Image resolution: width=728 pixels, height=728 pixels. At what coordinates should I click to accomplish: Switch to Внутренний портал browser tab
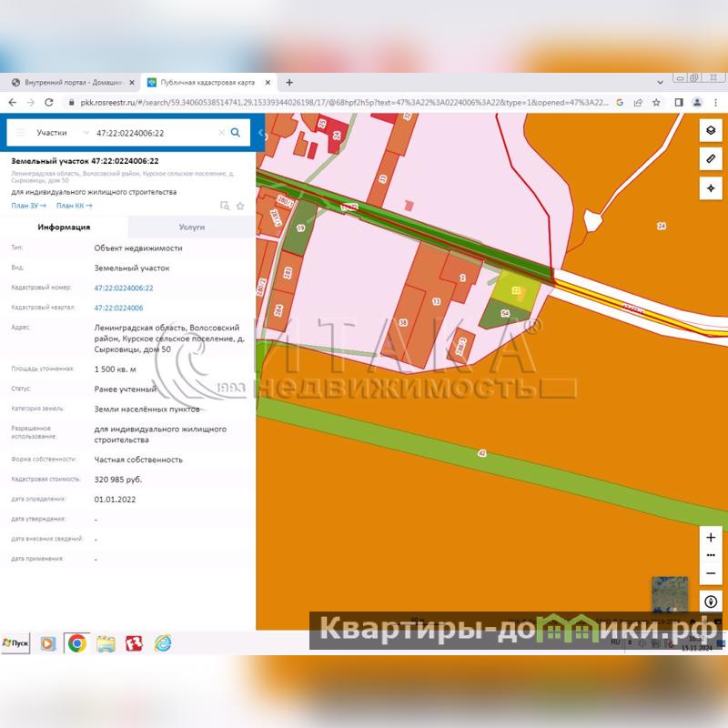[71, 82]
